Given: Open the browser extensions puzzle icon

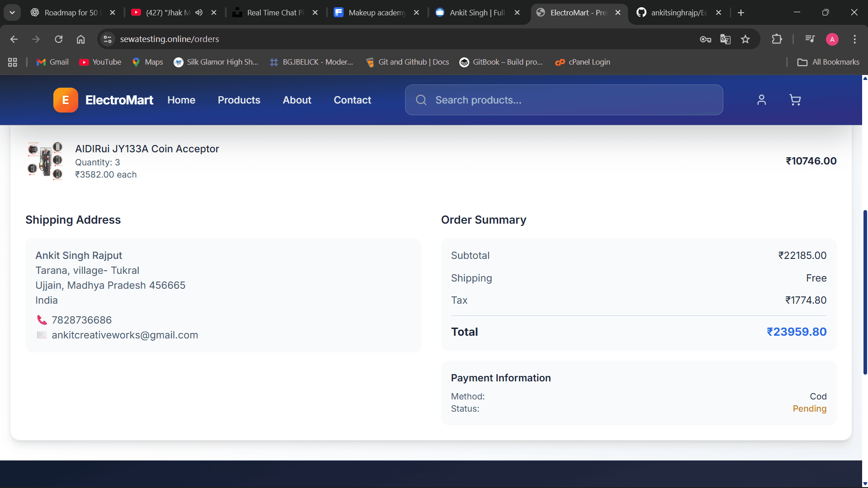Looking at the screenshot, I should point(777,39).
